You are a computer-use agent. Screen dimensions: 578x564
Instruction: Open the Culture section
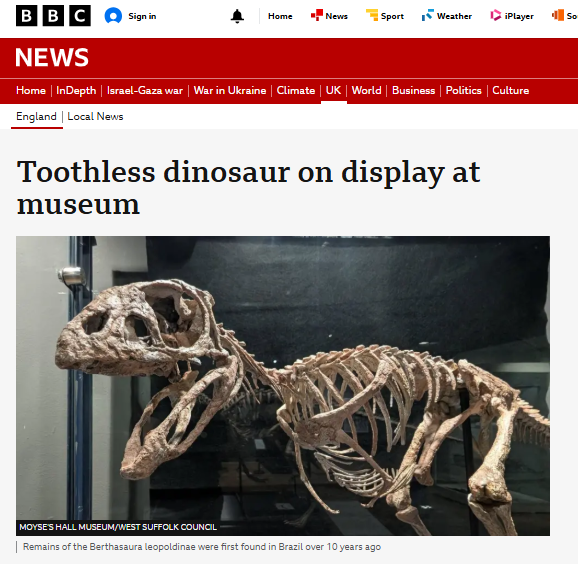click(x=511, y=90)
